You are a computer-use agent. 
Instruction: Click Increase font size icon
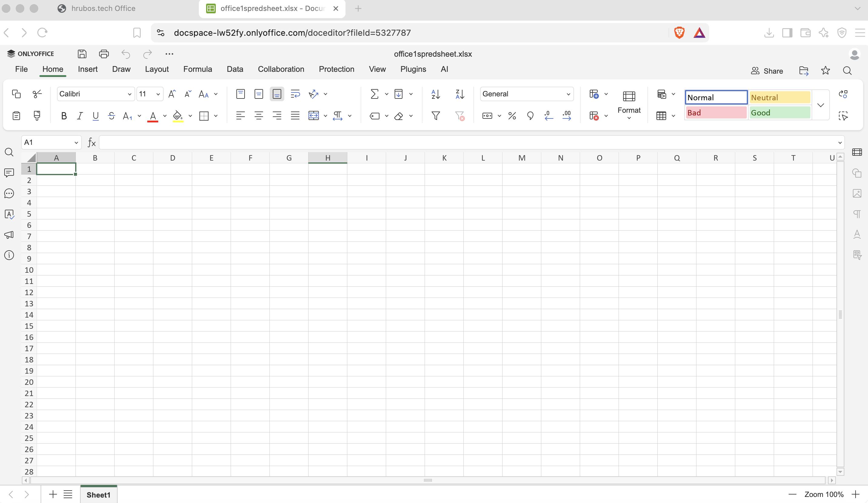(x=172, y=94)
